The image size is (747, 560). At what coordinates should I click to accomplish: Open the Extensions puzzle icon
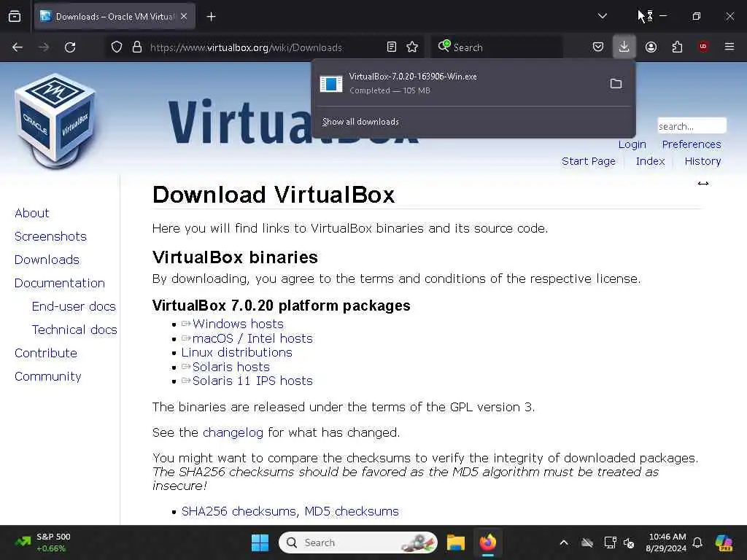(677, 47)
